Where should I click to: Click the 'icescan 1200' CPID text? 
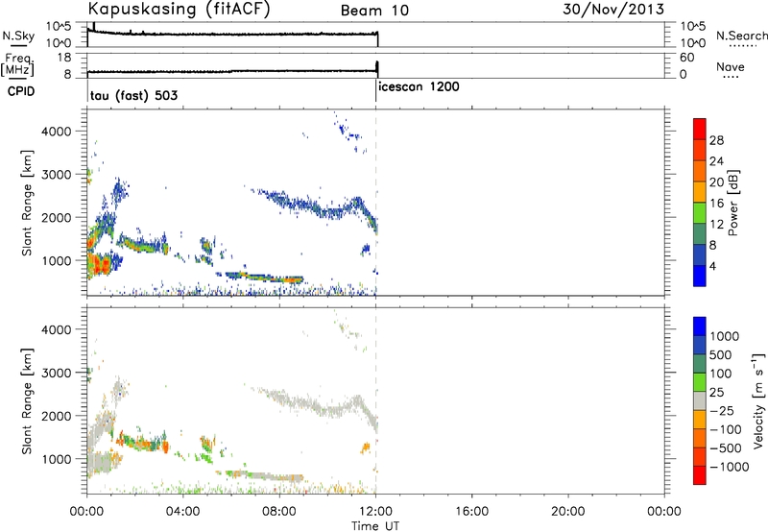click(x=419, y=86)
